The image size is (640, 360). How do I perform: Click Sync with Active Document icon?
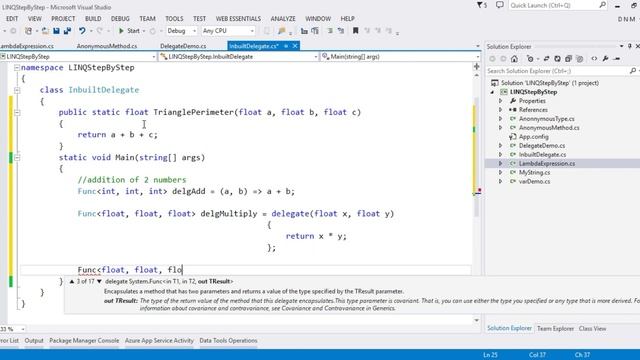click(546, 59)
